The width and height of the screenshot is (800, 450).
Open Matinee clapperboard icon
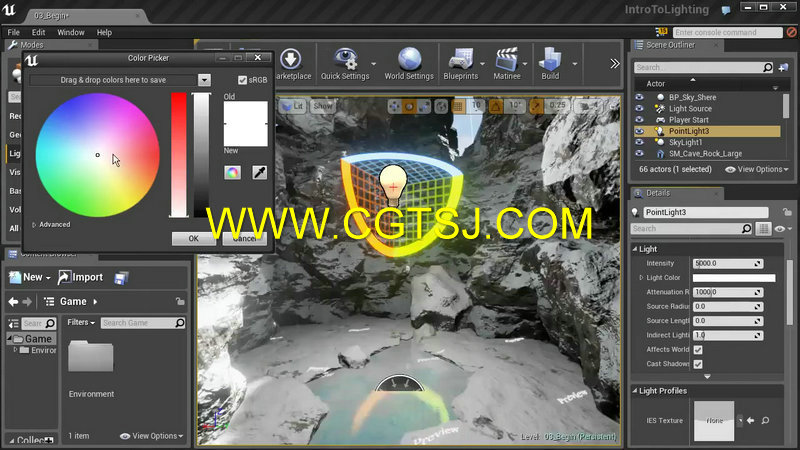507,59
